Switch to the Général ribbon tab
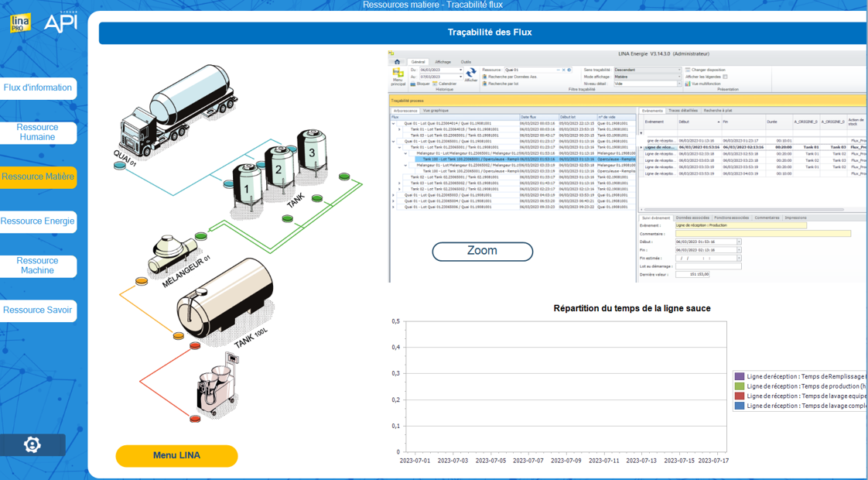Screen dimensions: 868x480 click(418, 62)
